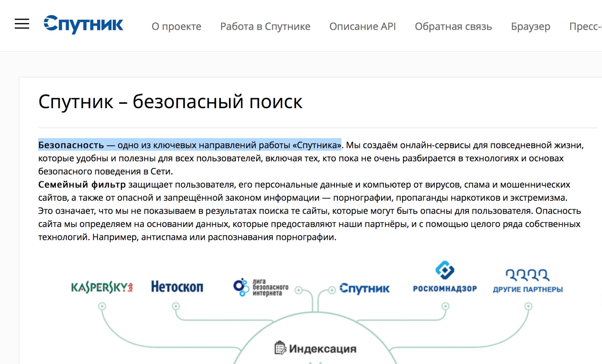Click the Другие партнёры people icon
Image resolution: width=602 pixels, height=364 pixels.
(527, 275)
